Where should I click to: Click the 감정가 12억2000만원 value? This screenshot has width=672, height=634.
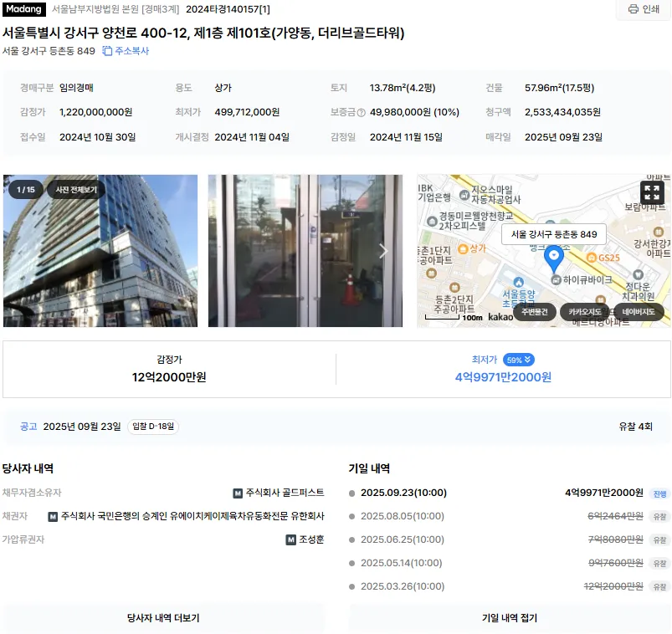[x=169, y=377]
